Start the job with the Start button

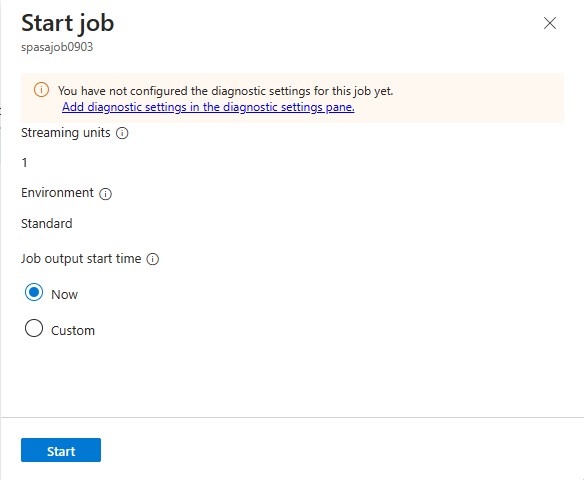tap(61, 450)
